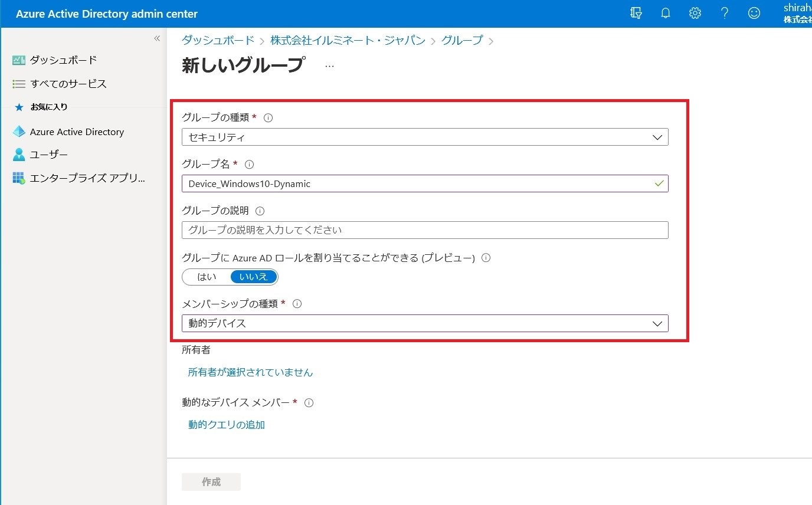
Task: Select はい for Azure AD role assignment
Action: [207, 277]
